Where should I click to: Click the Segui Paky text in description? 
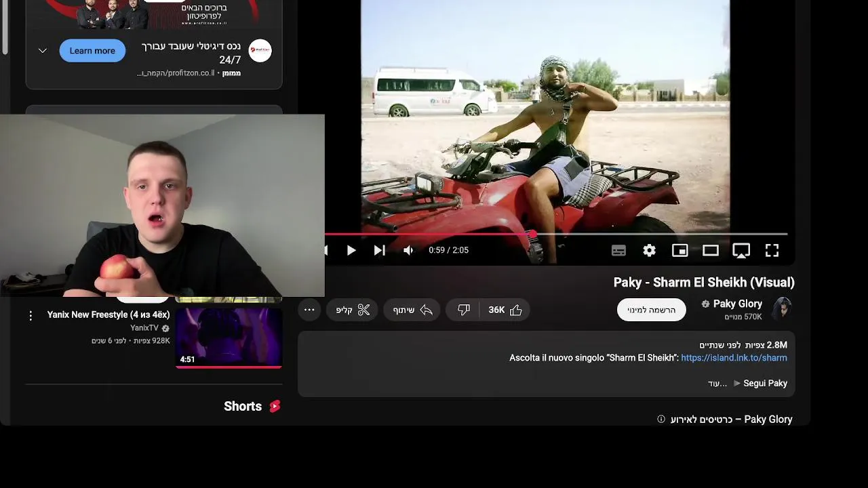(765, 384)
